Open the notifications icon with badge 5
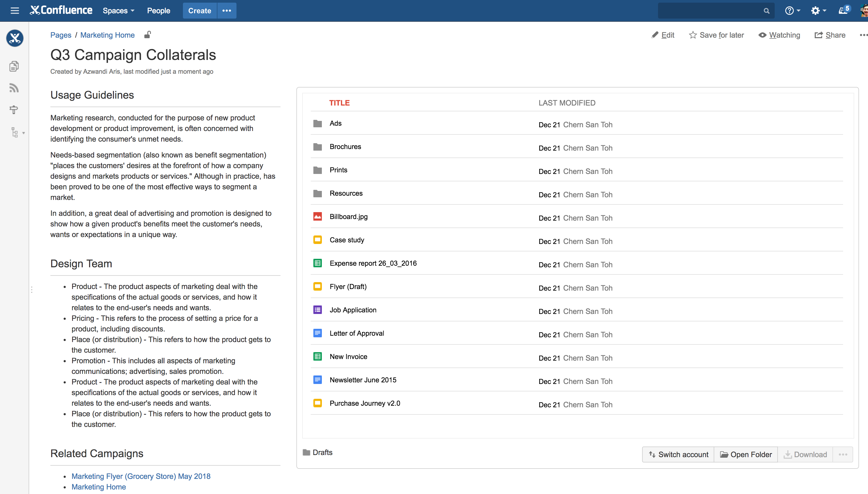This screenshot has width=868, height=494. pos(844,10)
